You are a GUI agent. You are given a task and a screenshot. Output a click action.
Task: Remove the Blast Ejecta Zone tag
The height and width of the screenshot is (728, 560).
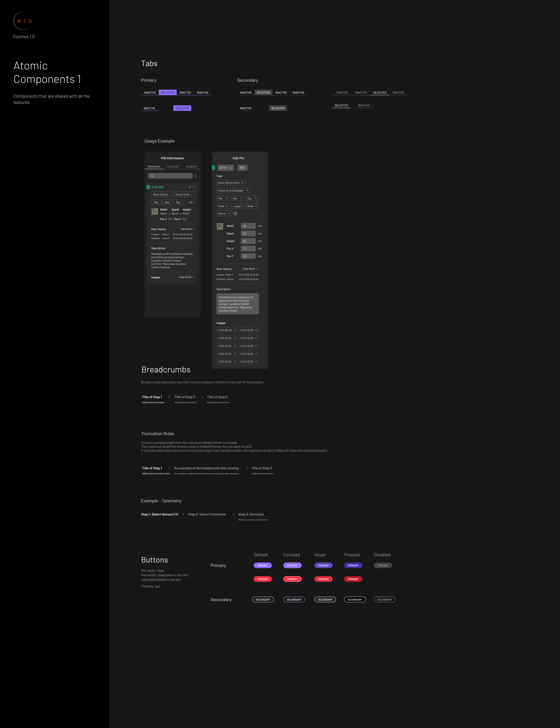242,183
